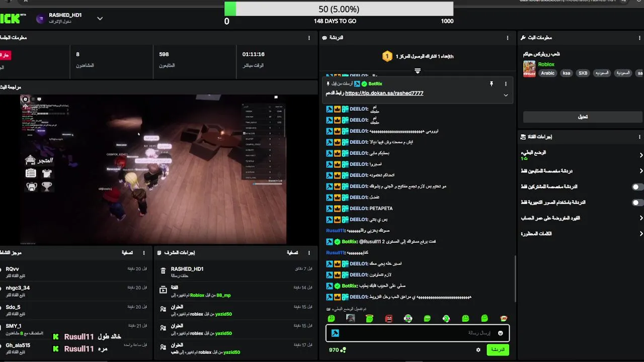644x362 pixels.
Task: Insert the gray avatar emote
Action: (351, 318)
